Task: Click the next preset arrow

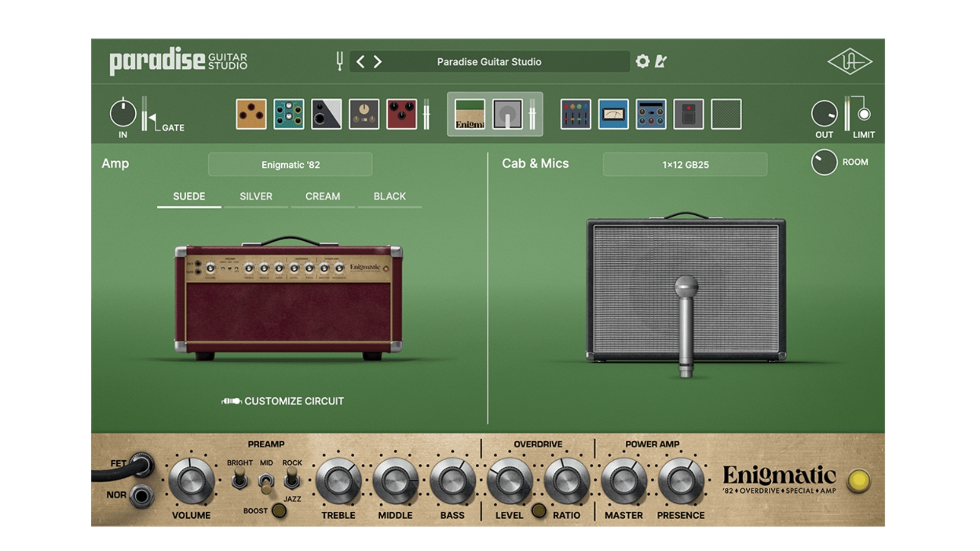Action: [x=377, y=61]
